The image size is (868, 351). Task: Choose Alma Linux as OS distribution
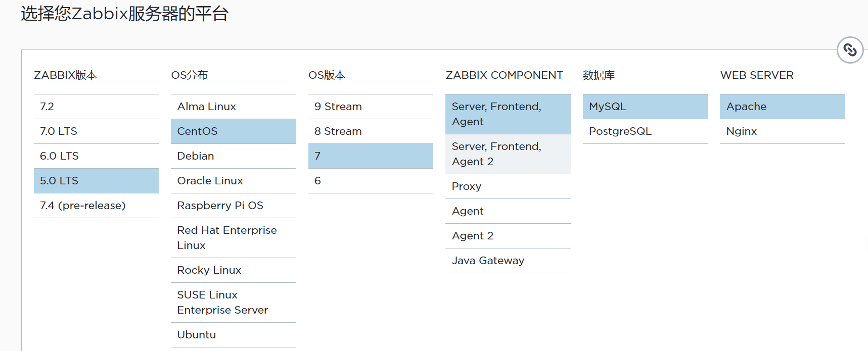coord(233,107)
